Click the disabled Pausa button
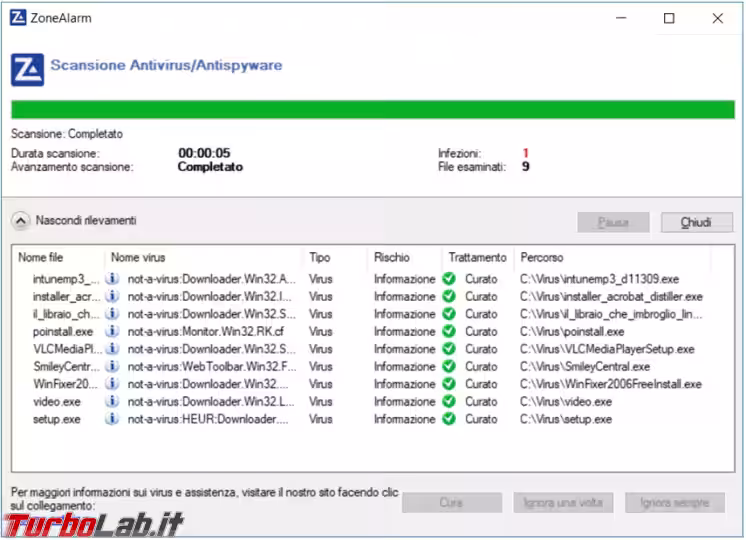The height and width of the screenshot is (540, 746). (x=613, y=222)
